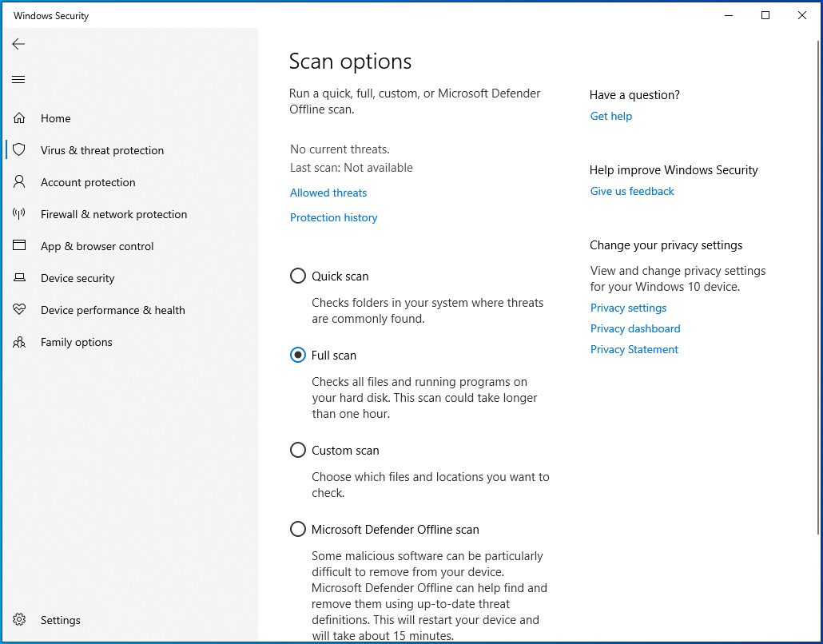The image size is (823, 644).
Task: Open Virus & threat protection shield icon
Action: [x=18, y=150]
